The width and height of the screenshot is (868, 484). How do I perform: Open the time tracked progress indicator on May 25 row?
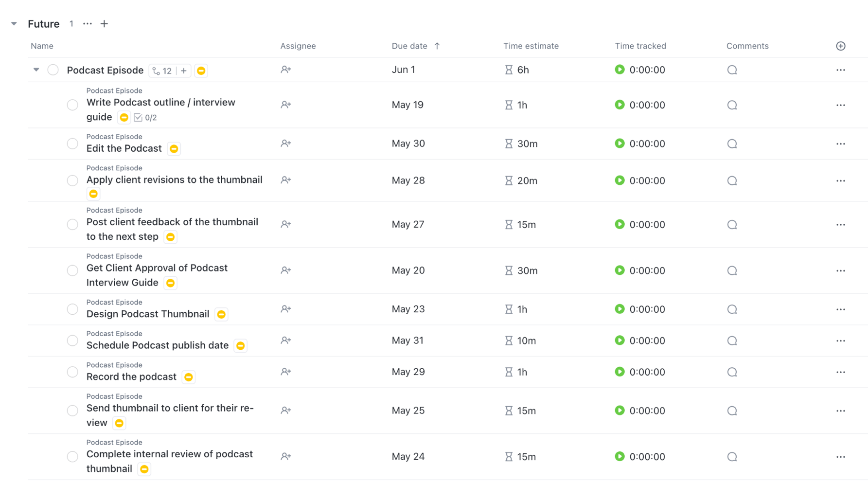[x=620, y=410]
